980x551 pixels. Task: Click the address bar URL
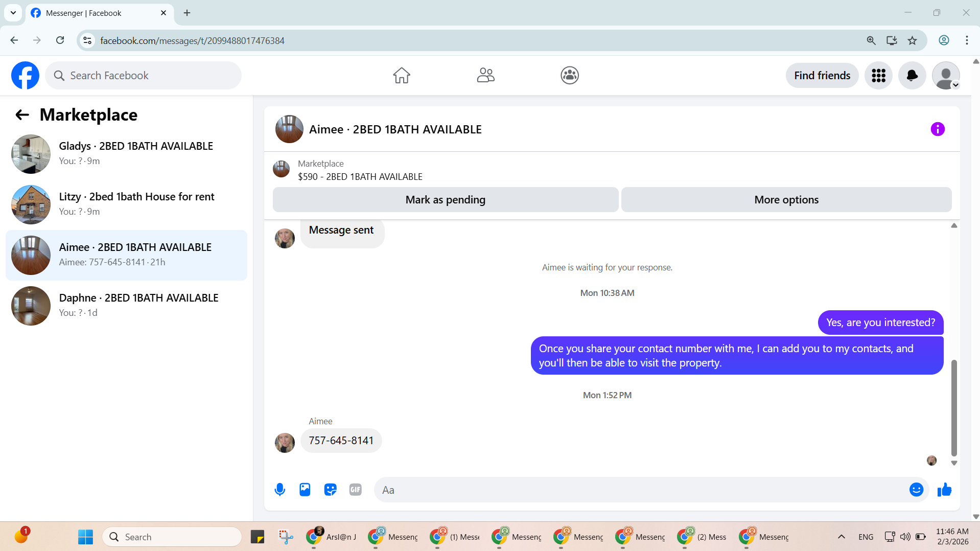coord(192,41)
